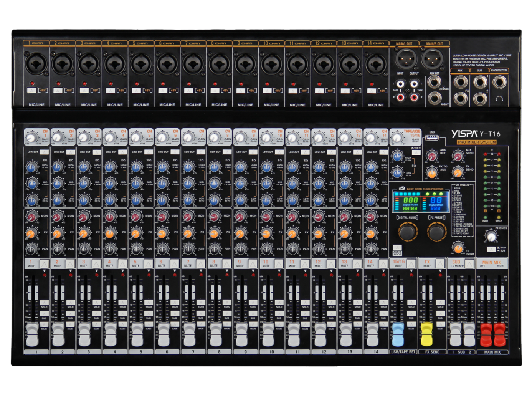Click the SOLO indicator LED near meters

click(x=499, y=217)
